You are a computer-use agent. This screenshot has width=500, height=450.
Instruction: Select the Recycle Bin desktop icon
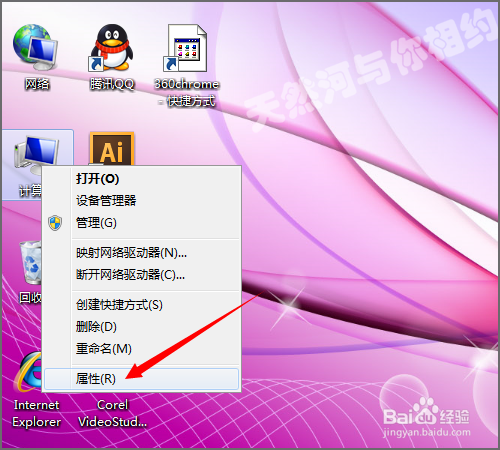coord(30,263)
